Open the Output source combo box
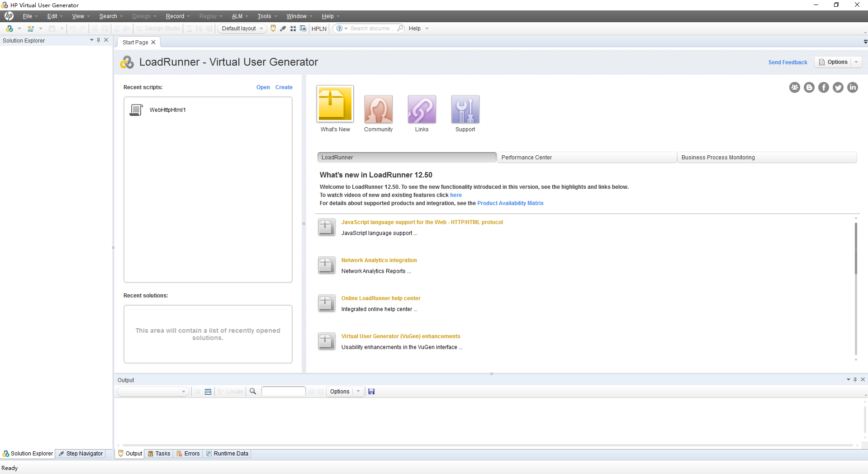 153,392
